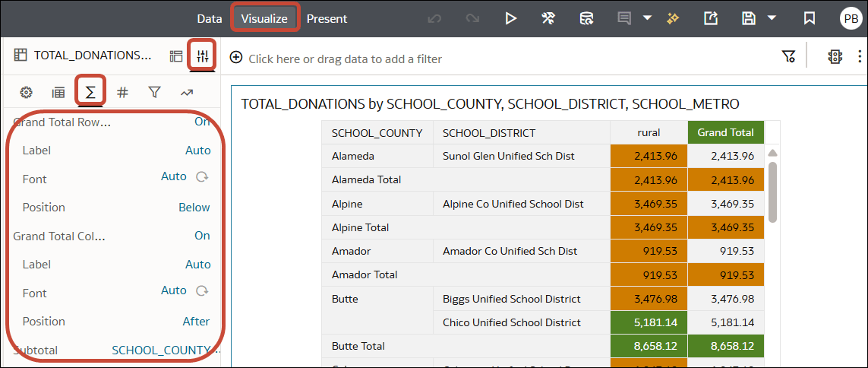Change Grand Total Row Position Below value
Screen dimensions: 868x368
[194, 208]
